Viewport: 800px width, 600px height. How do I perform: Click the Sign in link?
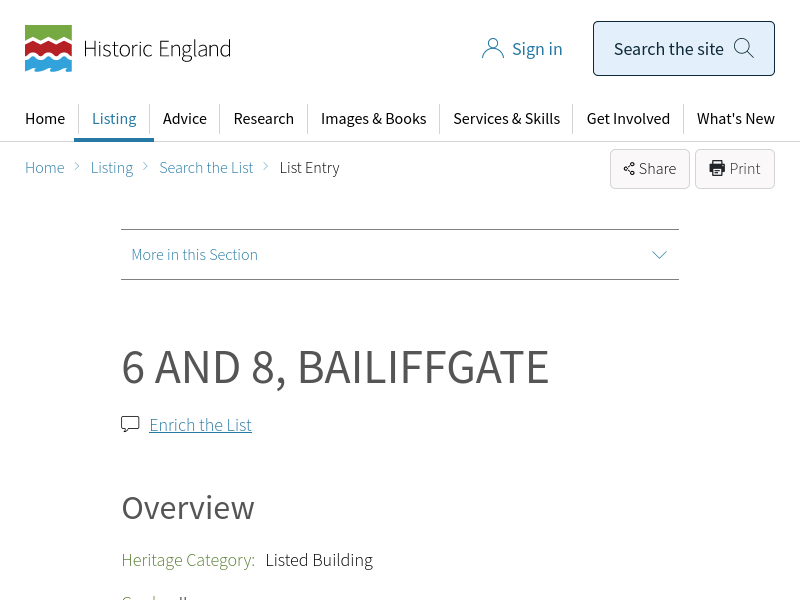[x=537, y=49]
